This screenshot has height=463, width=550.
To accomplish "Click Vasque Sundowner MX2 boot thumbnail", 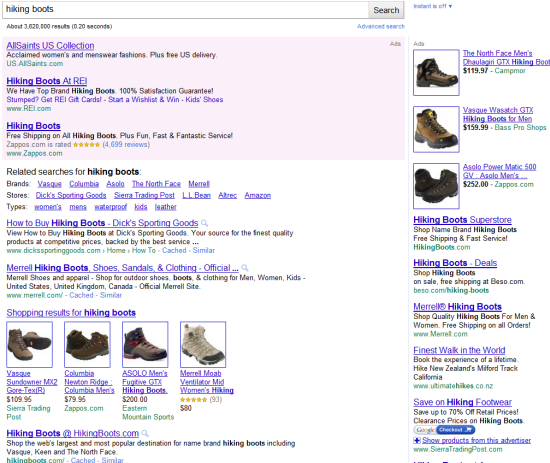I will (29, 344).
